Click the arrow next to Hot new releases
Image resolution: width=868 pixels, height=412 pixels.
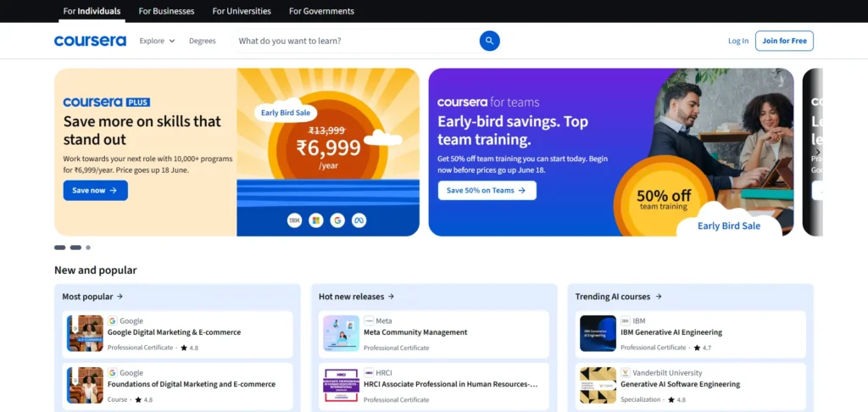391,297
